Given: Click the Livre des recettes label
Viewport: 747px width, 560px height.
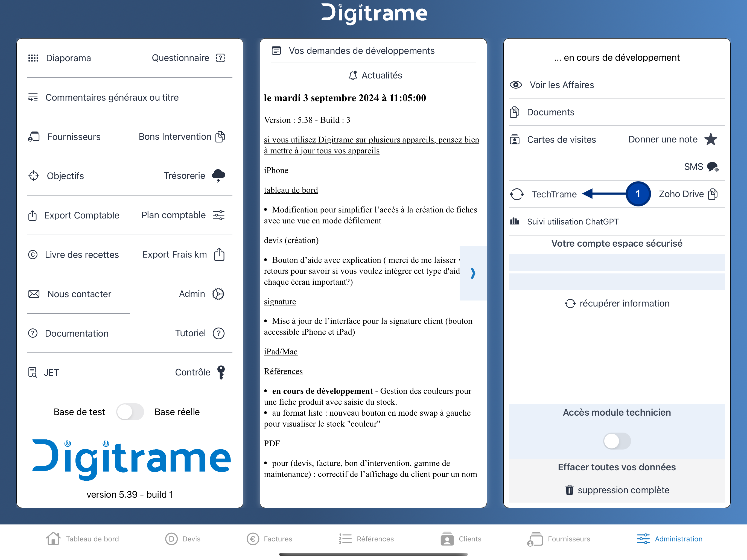Looking at the screenshot, I should 82,255.
